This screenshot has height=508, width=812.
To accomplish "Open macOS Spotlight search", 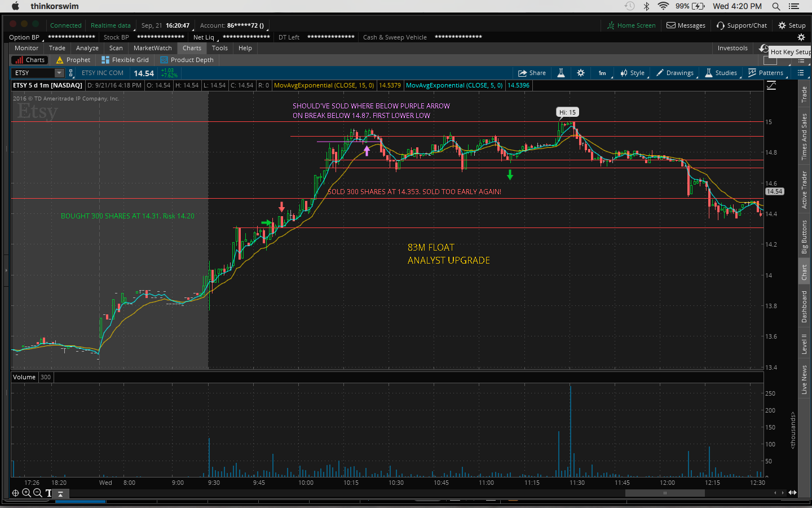I will [x=776, y=6].
